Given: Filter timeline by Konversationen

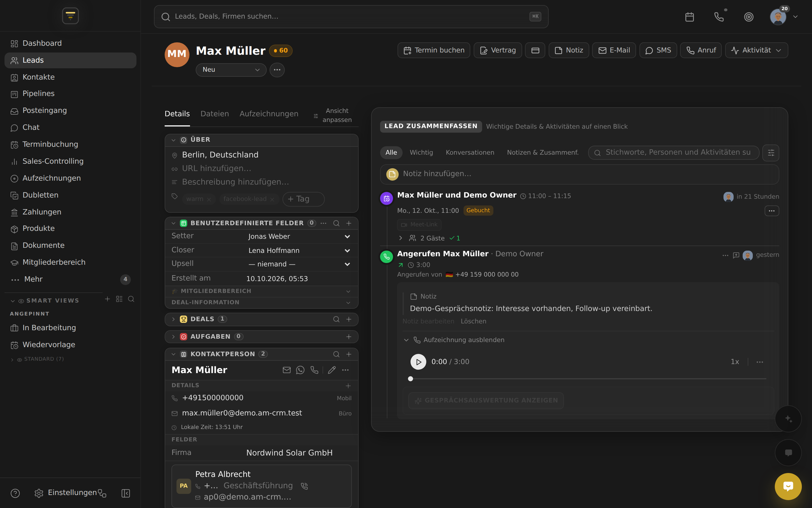Looking at the screenshot, I should tap(470, 152).
